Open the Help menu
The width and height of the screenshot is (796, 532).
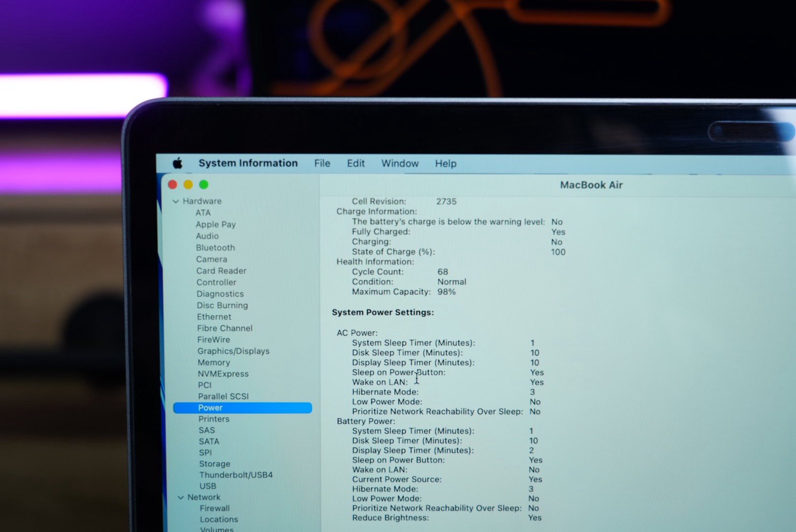coord(446,163)
